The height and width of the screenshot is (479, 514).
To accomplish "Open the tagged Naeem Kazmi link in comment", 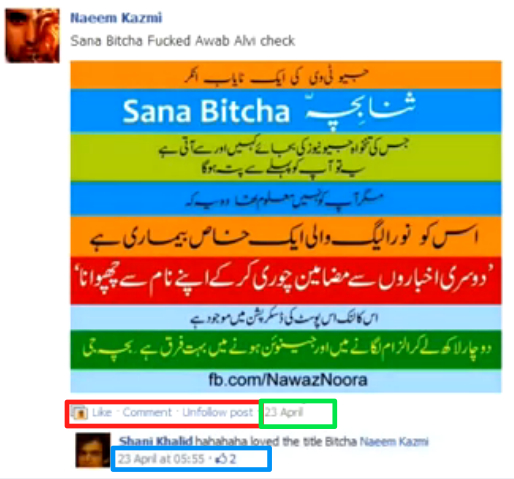I will pyautogui.click(x=394, y=442).
